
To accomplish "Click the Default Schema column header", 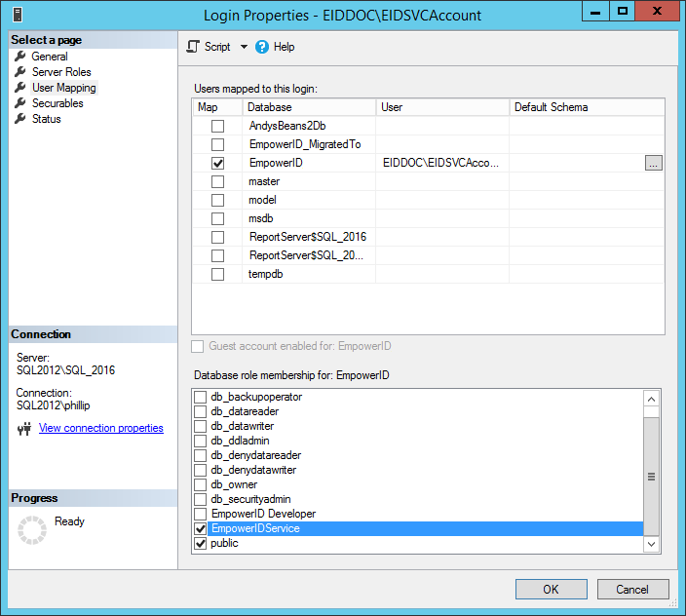I will click(588, 107).
